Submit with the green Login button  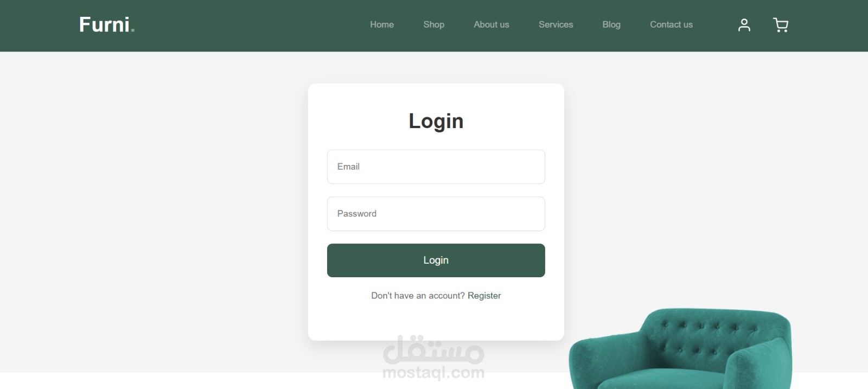[x=436, y=260]
